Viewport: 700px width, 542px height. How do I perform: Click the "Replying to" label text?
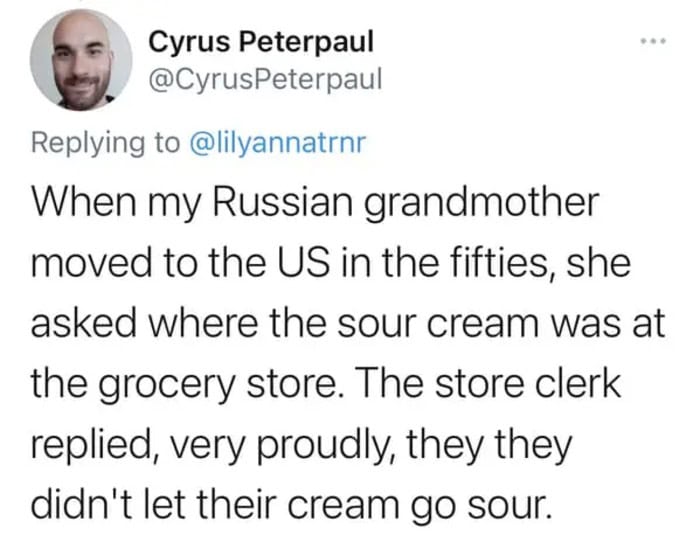point(105,143)
